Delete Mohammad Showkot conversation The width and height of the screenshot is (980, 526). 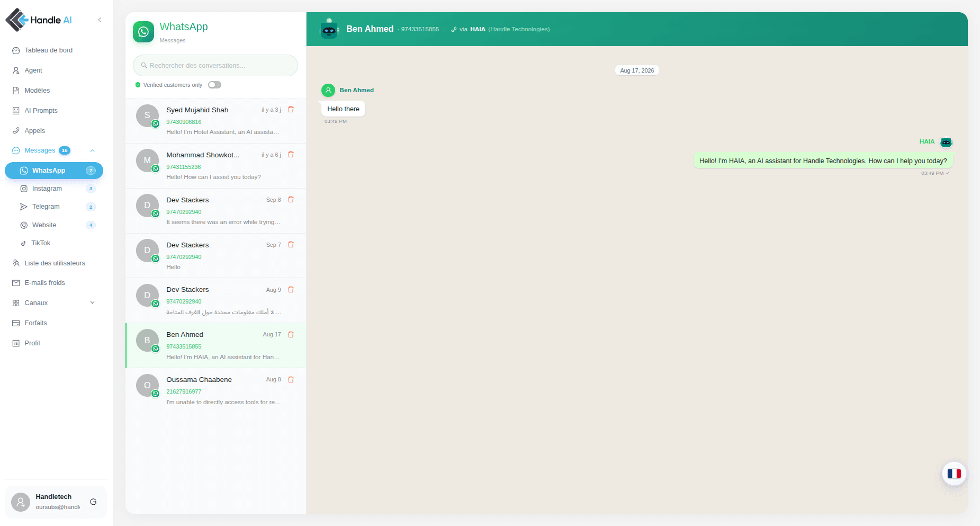click(291, 155)
